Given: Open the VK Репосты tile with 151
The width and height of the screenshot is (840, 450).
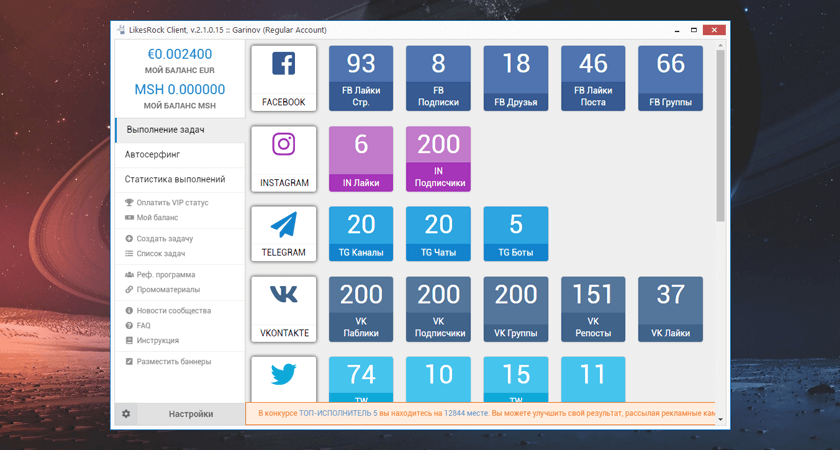Looking at the screenshot, I should tap(593, 309).
